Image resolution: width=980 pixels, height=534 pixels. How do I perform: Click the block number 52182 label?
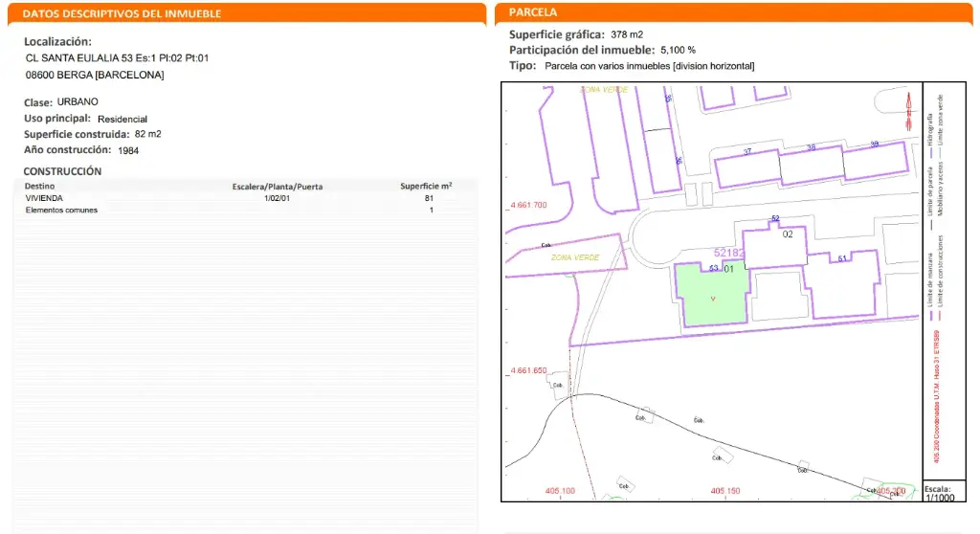click(729, 254)
